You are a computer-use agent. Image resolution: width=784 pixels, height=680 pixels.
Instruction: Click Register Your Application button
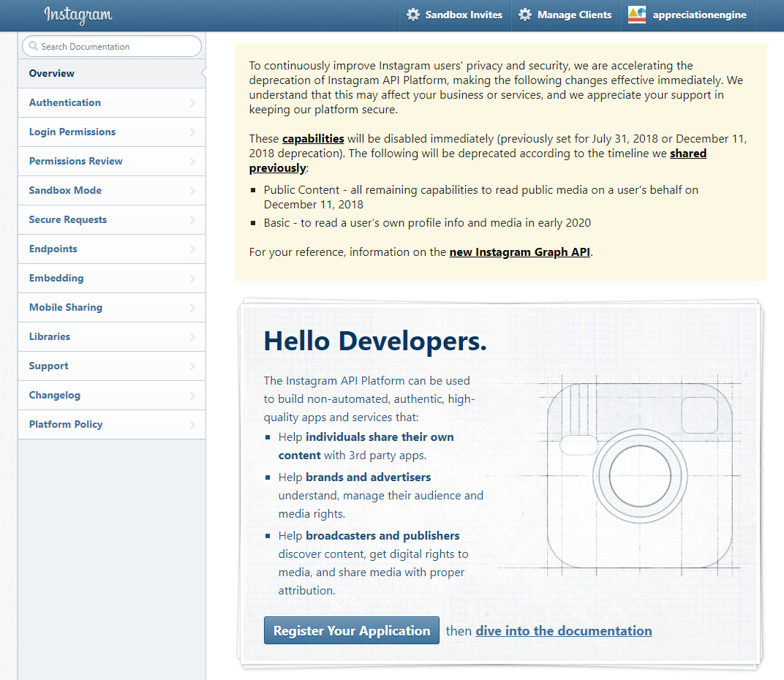pos(352,630)
